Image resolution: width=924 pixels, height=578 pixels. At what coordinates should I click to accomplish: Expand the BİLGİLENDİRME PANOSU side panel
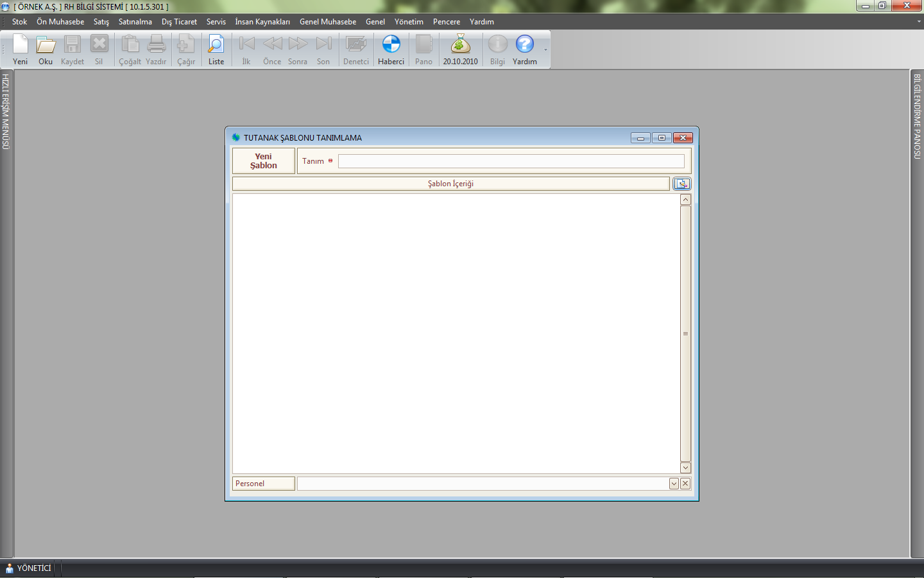[x=917, y=117]
